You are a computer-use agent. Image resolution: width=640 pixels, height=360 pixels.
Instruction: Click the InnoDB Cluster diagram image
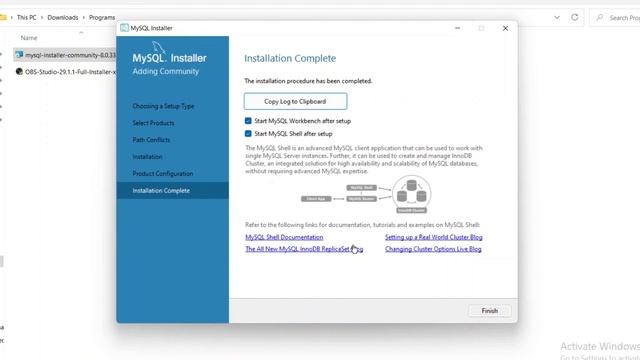pos(366,195)
